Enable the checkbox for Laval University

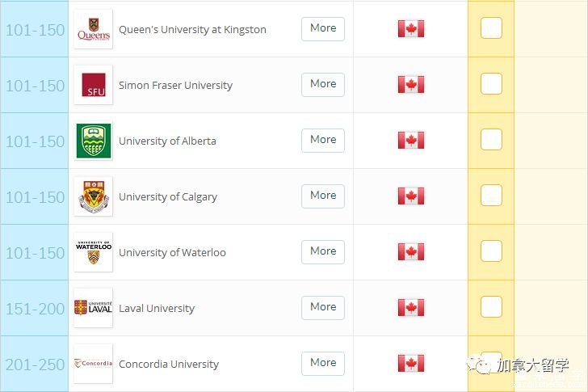(x=491, y=306)
